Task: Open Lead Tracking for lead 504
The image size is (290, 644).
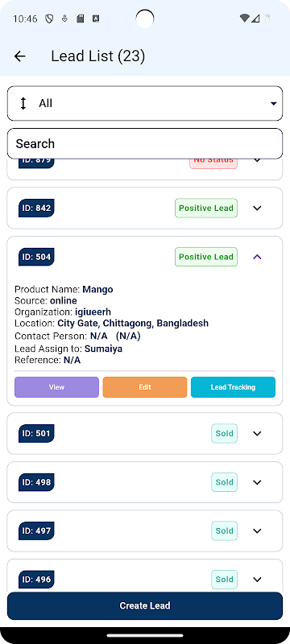Action: [x=234, y=387]
